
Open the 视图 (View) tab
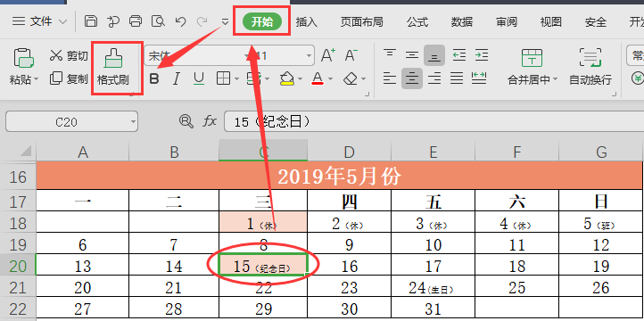point(551,21)
